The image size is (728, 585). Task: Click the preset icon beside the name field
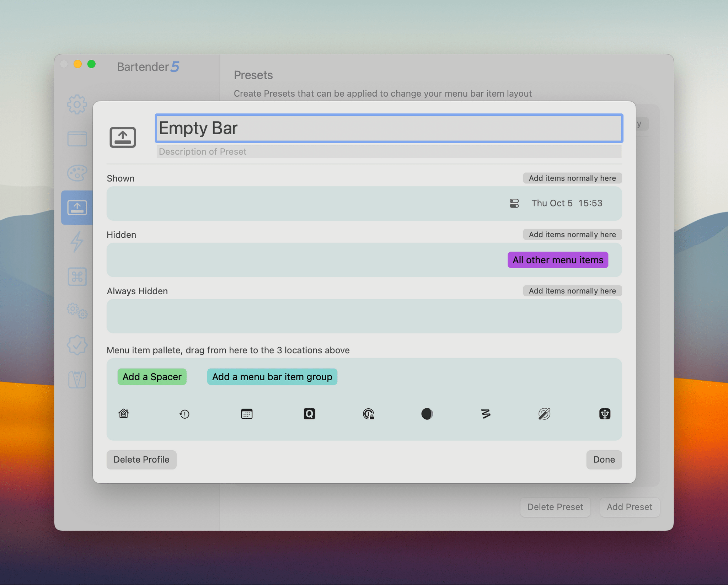coord(123,137)
